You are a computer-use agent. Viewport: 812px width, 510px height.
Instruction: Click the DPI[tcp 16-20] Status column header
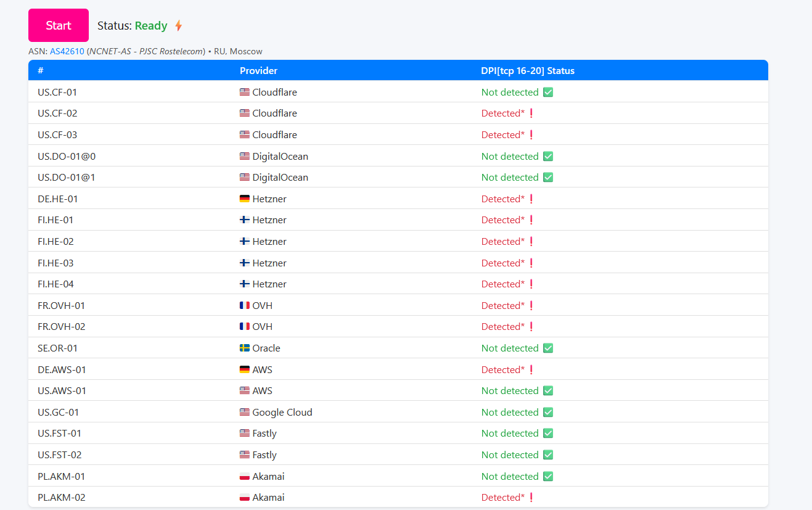click(x=528, y=71)
